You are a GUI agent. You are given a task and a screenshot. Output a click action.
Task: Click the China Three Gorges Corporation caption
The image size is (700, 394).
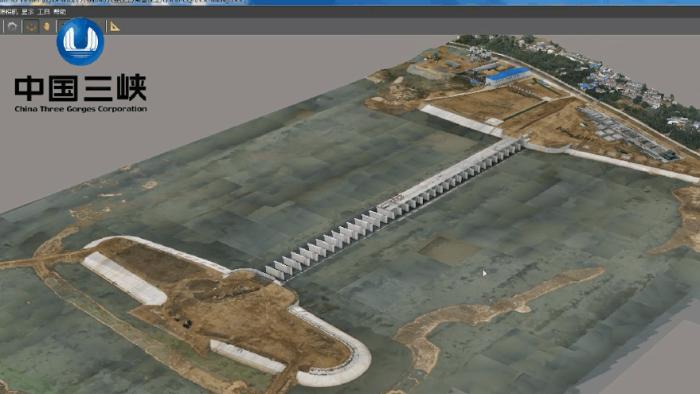(x=81, y=108)
